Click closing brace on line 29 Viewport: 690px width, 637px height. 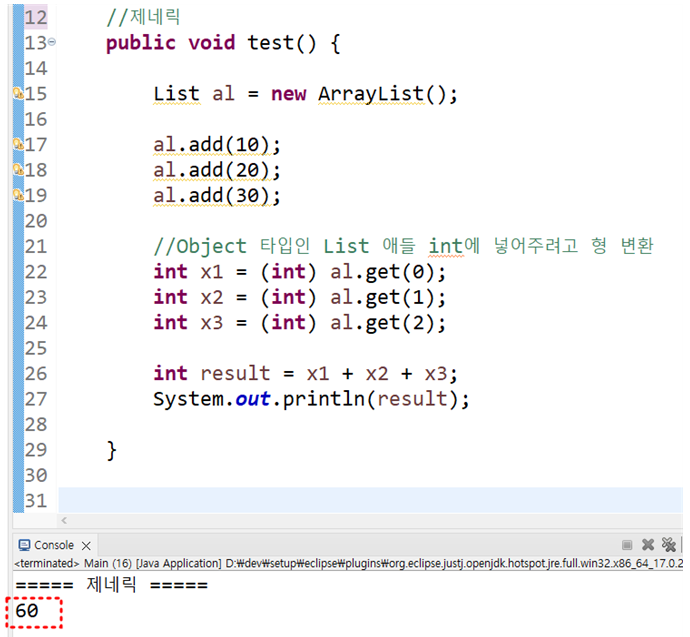111,450
